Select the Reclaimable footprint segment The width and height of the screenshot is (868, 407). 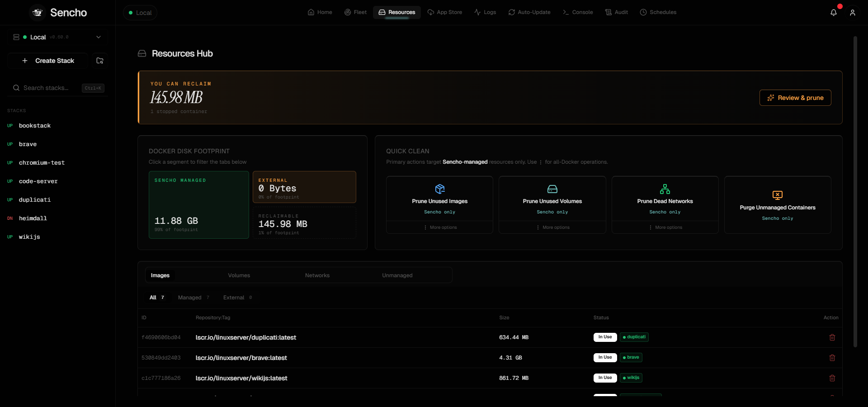pos(304,222)
